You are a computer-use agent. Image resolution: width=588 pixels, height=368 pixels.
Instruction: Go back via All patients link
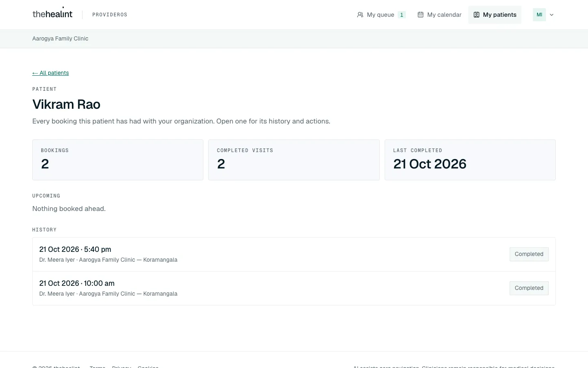(51, 73)
